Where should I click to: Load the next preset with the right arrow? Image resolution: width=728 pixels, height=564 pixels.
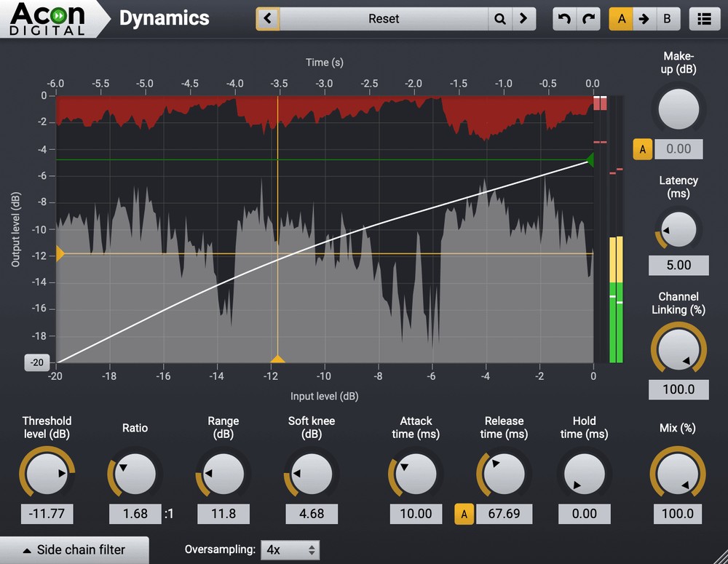coord(523,19)
